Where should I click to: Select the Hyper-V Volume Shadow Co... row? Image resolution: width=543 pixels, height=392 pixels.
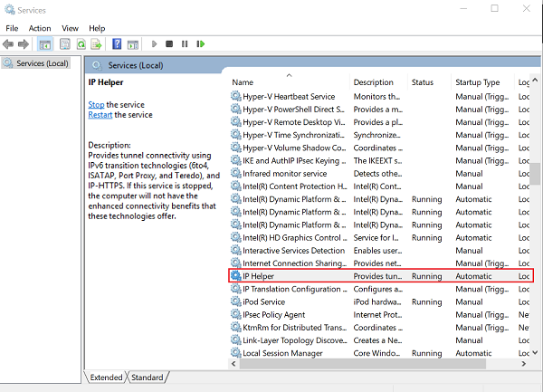pos(379,148)
